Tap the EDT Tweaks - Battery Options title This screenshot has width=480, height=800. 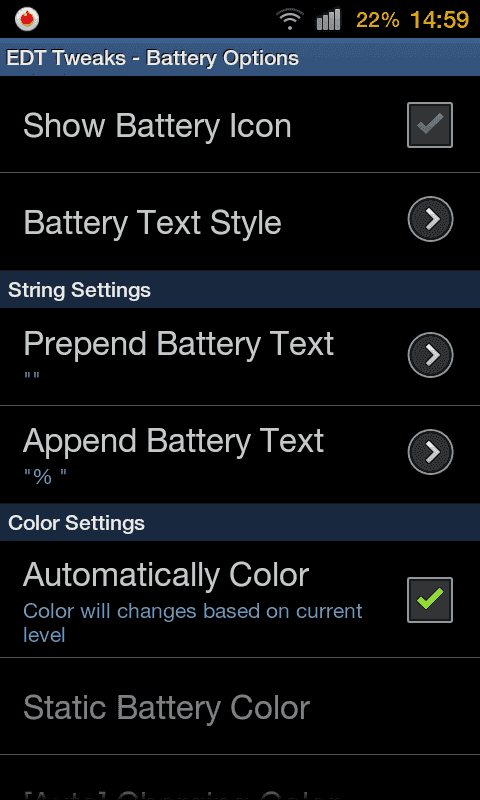coord(153,58)
